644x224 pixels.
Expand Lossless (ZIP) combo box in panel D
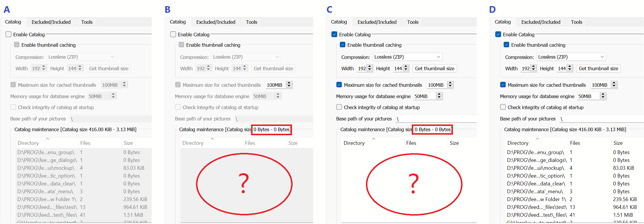(x=571, y=57)
